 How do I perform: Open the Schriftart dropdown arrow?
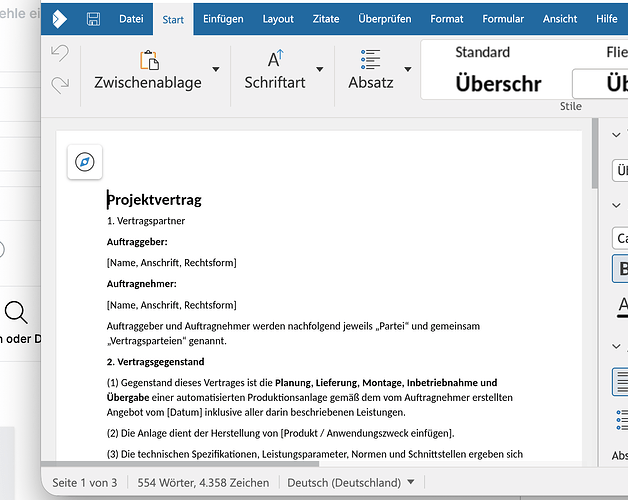[320, 69]
